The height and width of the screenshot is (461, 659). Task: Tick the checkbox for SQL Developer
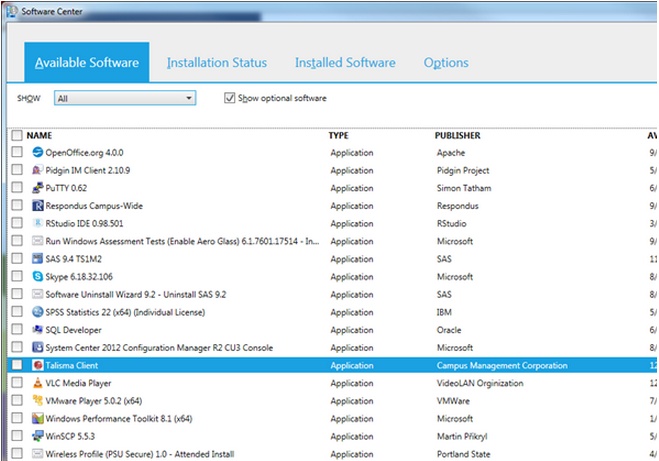[16, 330]
